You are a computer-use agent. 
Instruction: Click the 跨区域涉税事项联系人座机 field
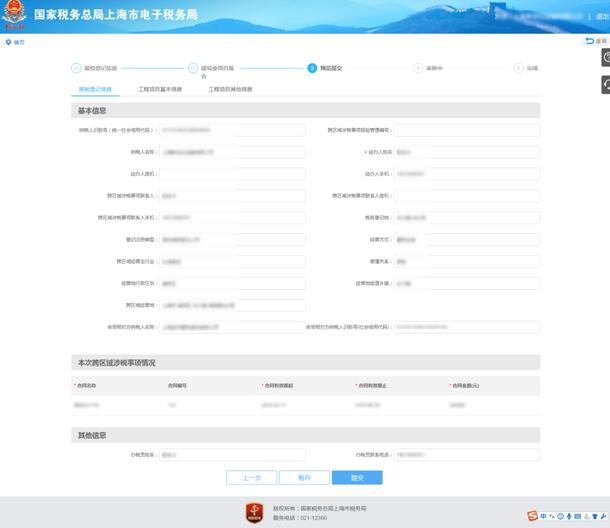tap(467, 196)
